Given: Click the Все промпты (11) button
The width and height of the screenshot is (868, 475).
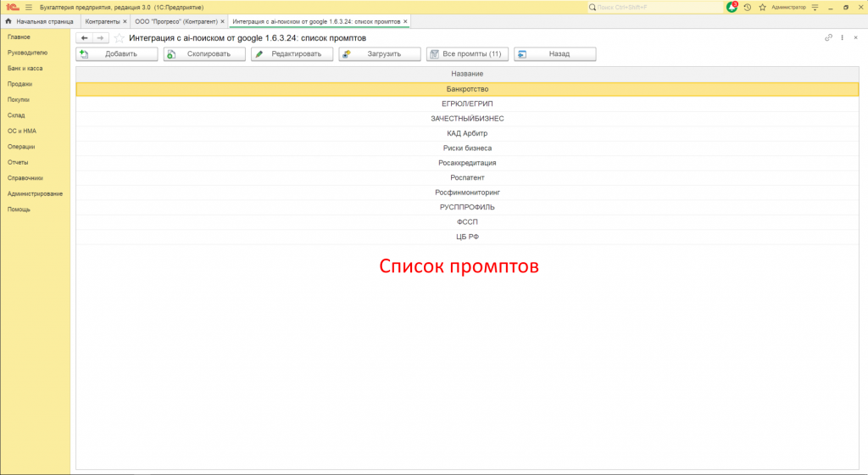Looking at the screenshot, I should pyautogui.click(x=467, y=53).
